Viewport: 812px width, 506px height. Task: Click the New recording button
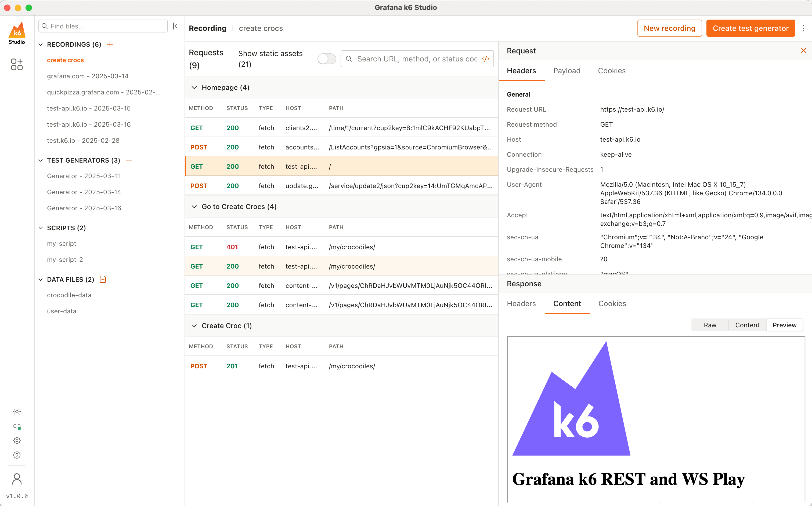point(669,28)
